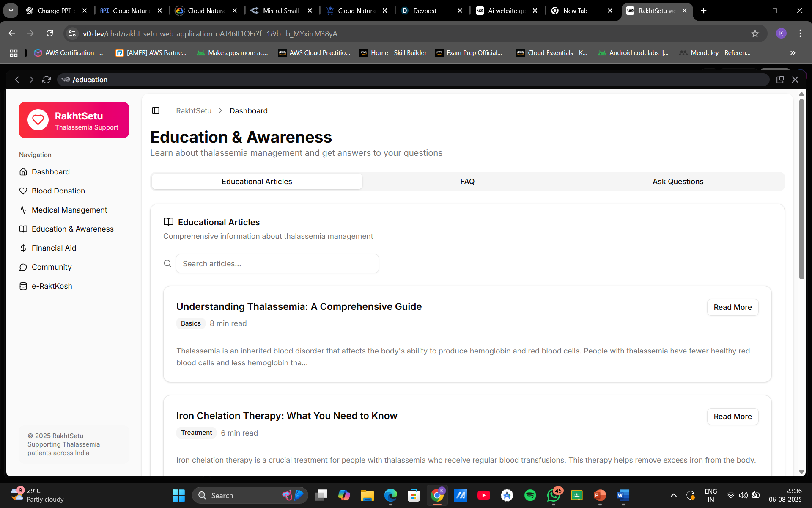Screen dimensions: 812x508
Task: Read More on Iron Chelation Therapy
Action: [732, 417]
